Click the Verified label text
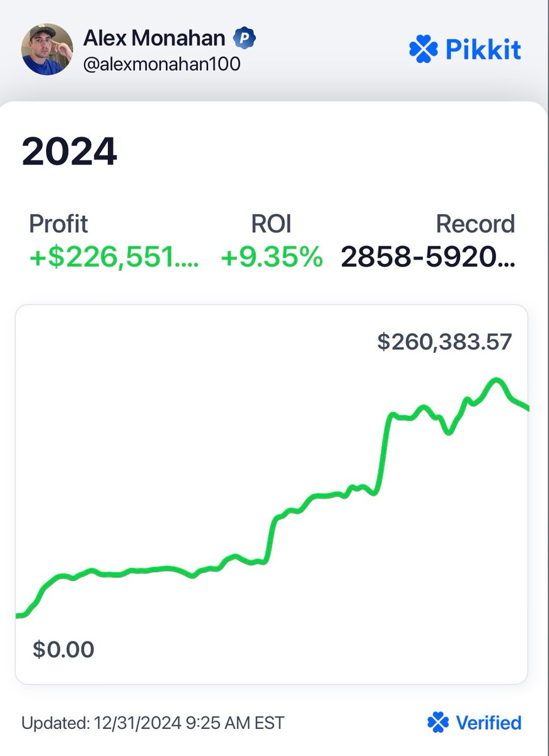Viewport: 549px width, 756px height. pyautogui.click(x=489, y=723)
